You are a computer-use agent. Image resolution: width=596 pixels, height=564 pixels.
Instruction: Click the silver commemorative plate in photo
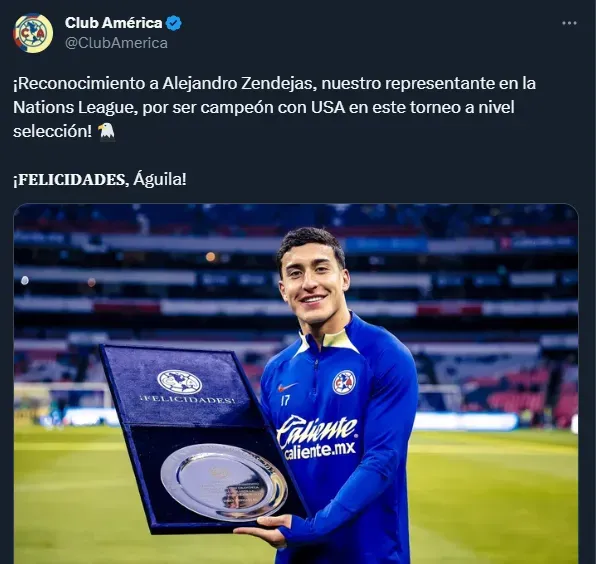pos(224,482)
